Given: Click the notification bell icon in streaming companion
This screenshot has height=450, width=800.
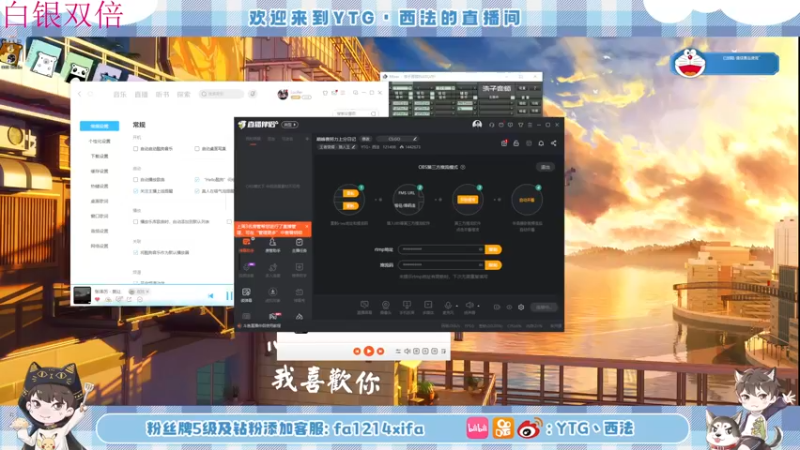Looking at the screenshot, I should (541, 143).
